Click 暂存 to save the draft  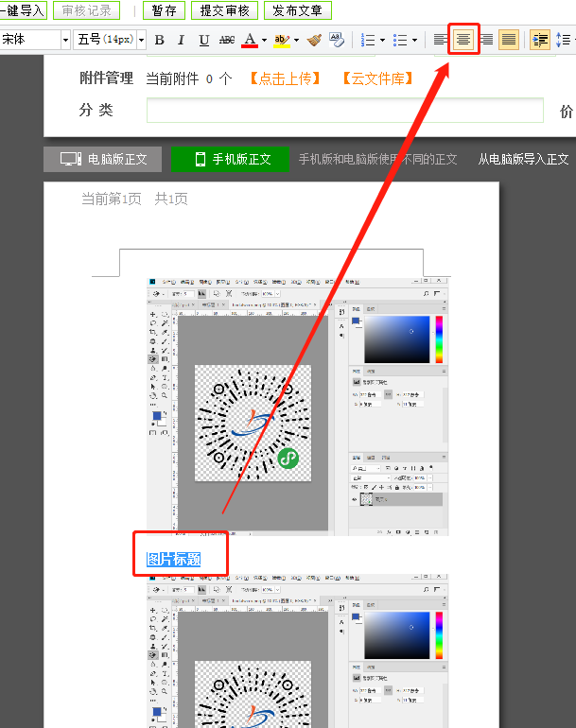164,10
